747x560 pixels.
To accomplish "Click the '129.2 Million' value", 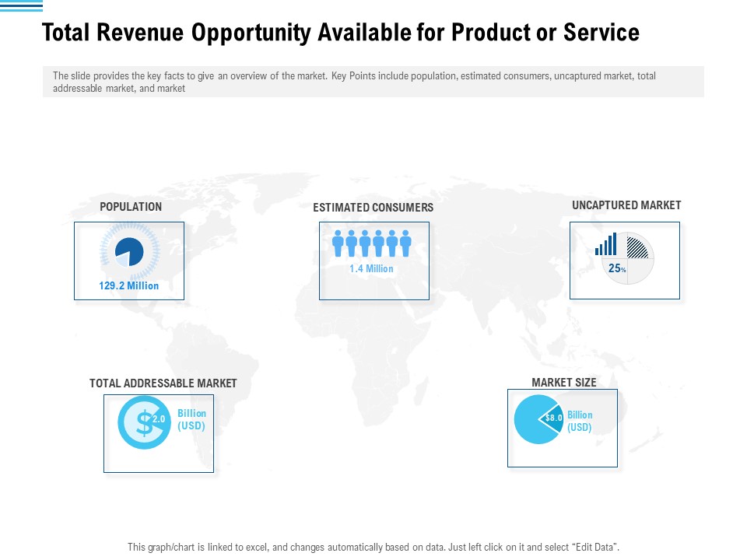I will tap(128, 285).
